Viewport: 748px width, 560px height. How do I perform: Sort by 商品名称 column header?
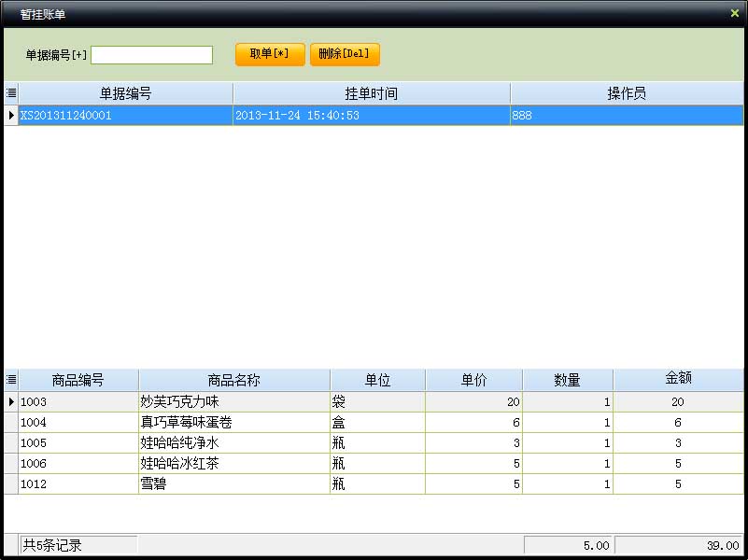pyautogui.click(x=233, y=379)
